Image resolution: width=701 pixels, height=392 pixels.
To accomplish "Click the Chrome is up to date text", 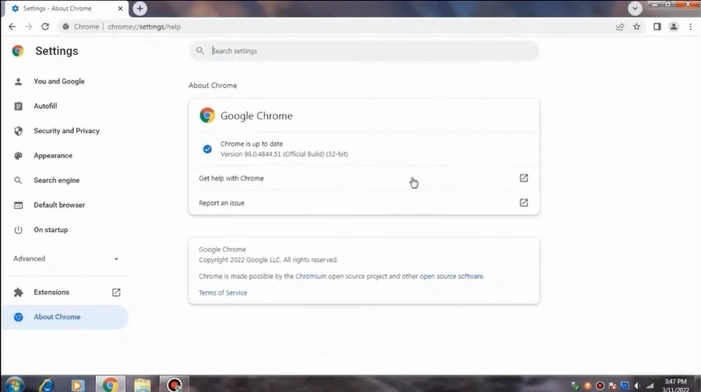I will [x=252, y=144].
